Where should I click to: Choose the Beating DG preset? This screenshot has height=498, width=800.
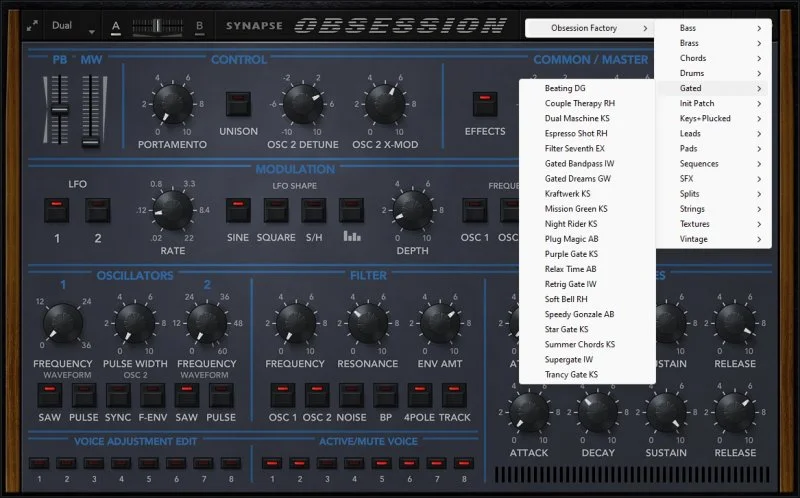587,88
